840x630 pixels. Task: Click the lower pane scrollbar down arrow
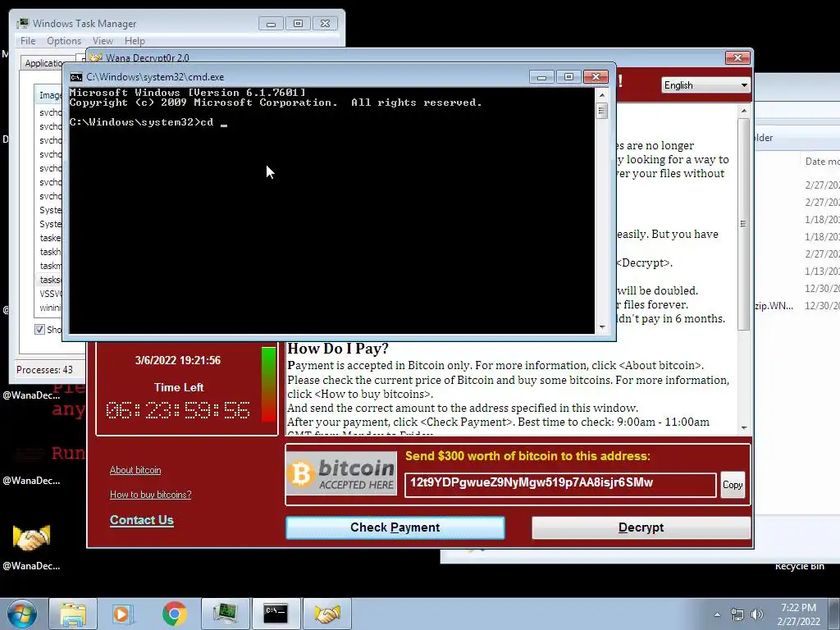(743, 427)
